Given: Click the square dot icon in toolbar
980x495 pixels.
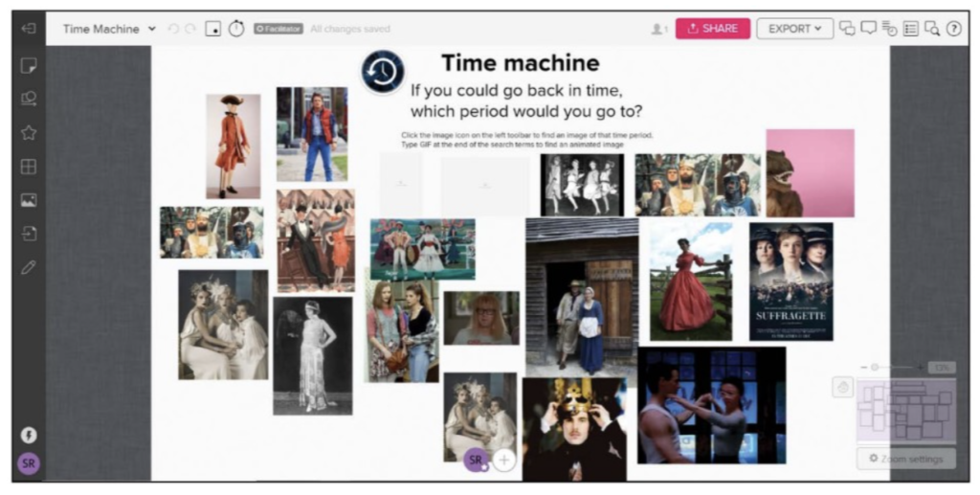Looking at the screenshot, I should (213, 29).
